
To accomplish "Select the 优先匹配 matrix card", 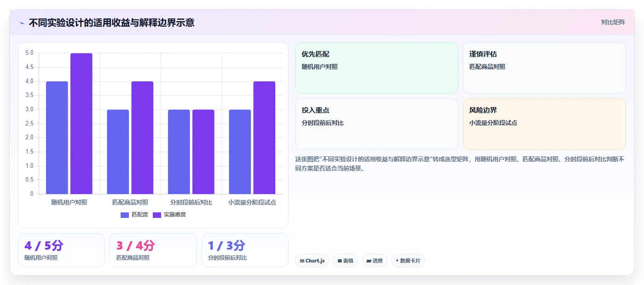I will pos(377,68).
